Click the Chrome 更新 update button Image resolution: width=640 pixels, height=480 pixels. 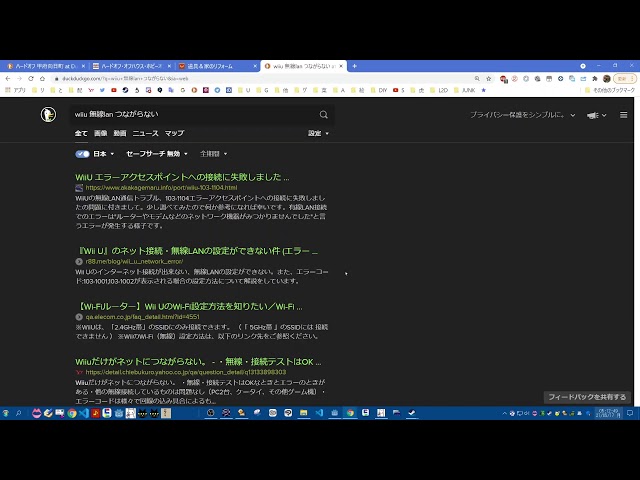(624, 78)
